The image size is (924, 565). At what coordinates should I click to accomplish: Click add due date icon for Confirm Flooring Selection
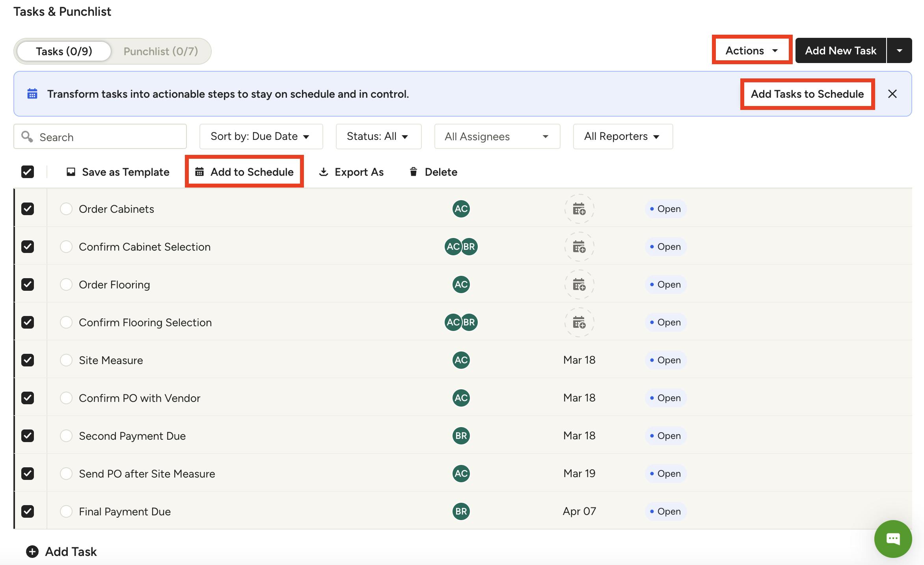tap(579, 322)
